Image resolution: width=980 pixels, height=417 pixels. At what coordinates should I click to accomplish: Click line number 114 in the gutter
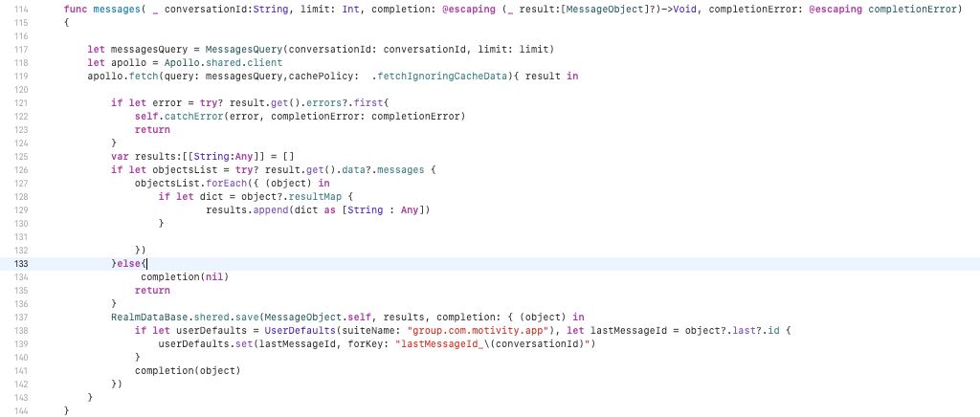(21, 10)
